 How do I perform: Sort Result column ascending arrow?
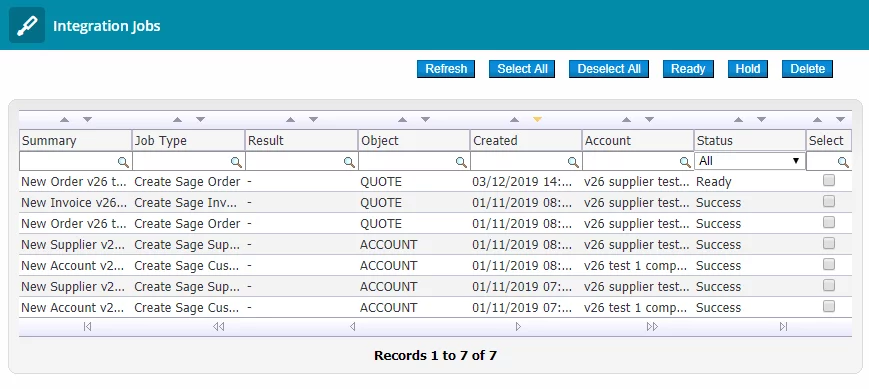click(290, 119)
